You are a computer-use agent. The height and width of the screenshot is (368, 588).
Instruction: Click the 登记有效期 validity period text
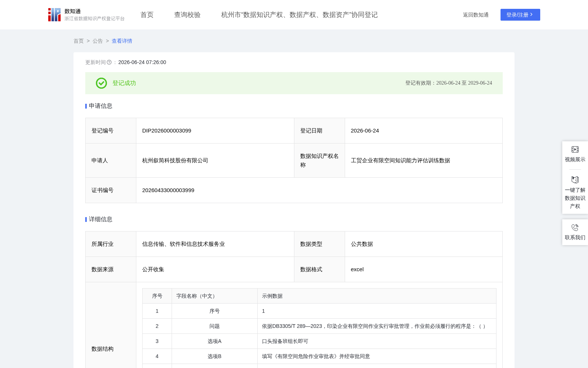pyautogui.click(x=449, y=83)
